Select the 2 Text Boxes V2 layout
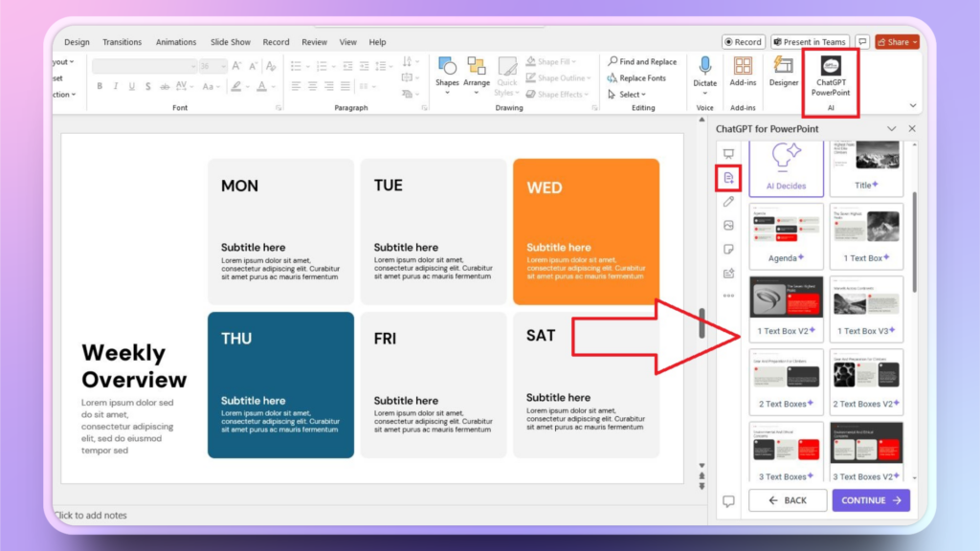The width and height of the screenshot is (980, 551). pos(865,382)
